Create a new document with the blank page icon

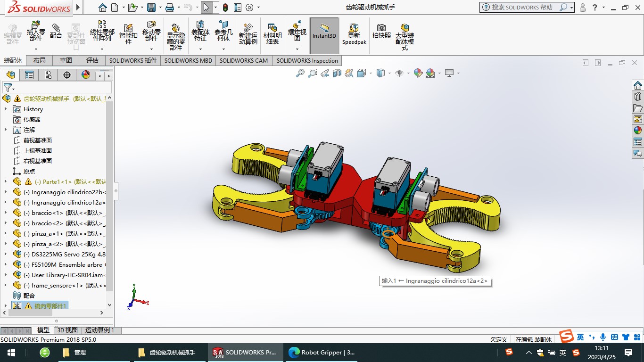pyautogui.click(x=115, y=8)
